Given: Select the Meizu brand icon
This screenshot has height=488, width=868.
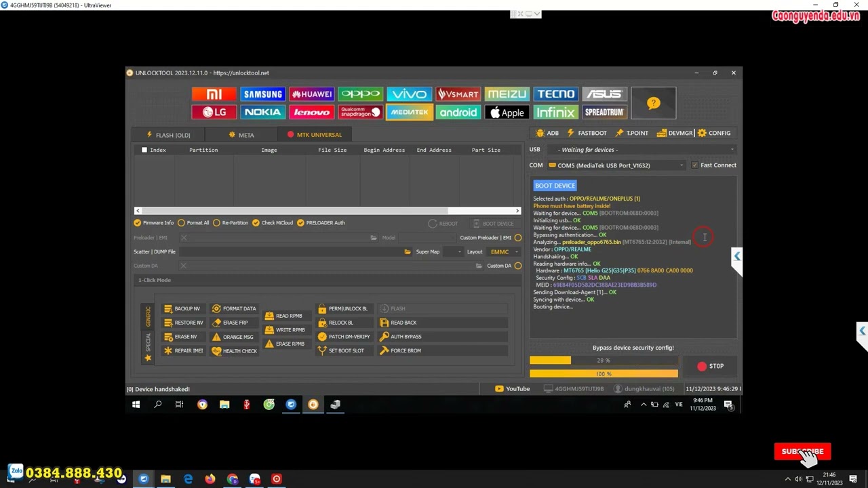Looking at the screenshot, I should (507, 94).
